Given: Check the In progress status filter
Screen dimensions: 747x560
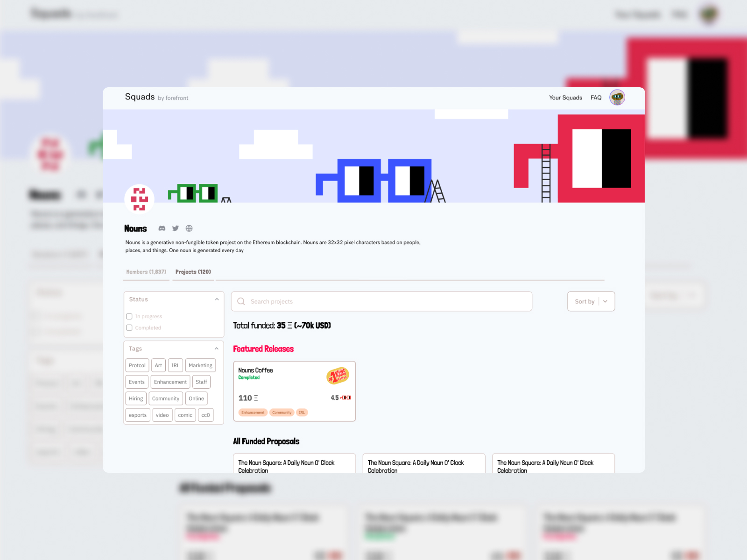Looking at the screenshot, I should coord(129,316).
